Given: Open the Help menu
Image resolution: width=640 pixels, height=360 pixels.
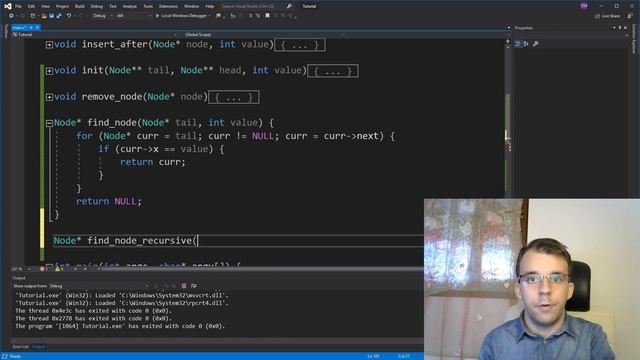Looking at the screenshot, I should coord(210,7).
